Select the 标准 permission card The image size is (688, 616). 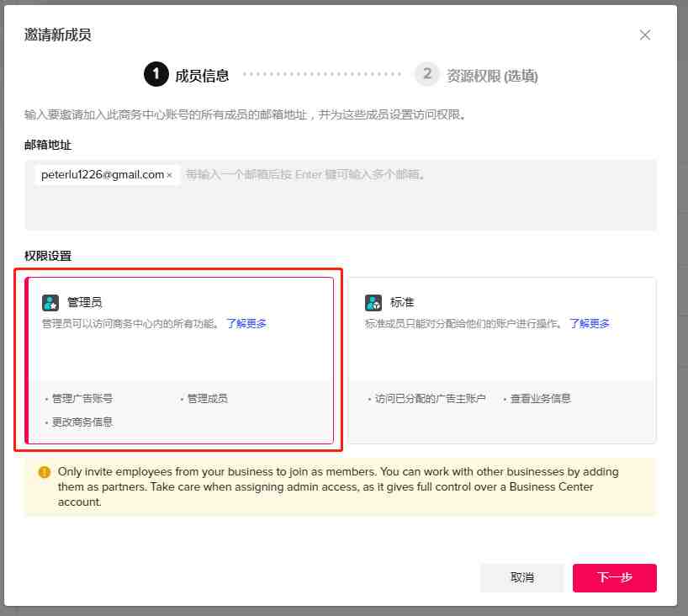coord(502,353)
